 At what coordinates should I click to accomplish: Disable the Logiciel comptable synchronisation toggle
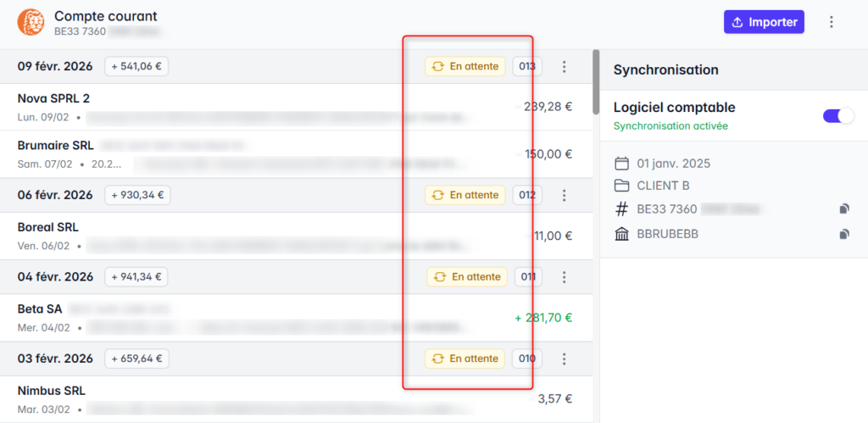pos(837,116)
